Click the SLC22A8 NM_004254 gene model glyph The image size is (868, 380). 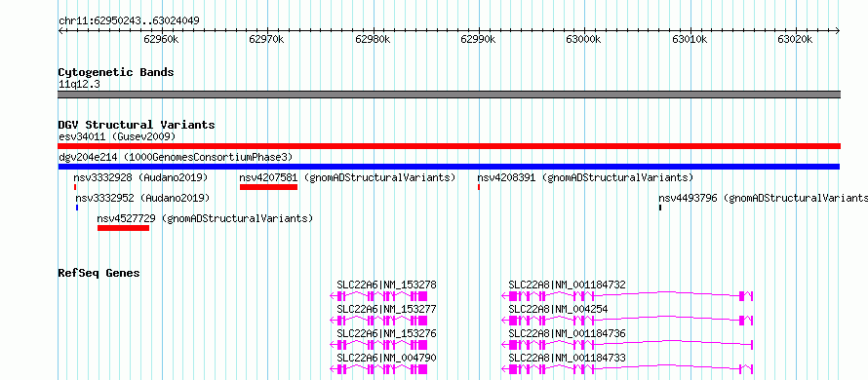(x=627, y=321)
